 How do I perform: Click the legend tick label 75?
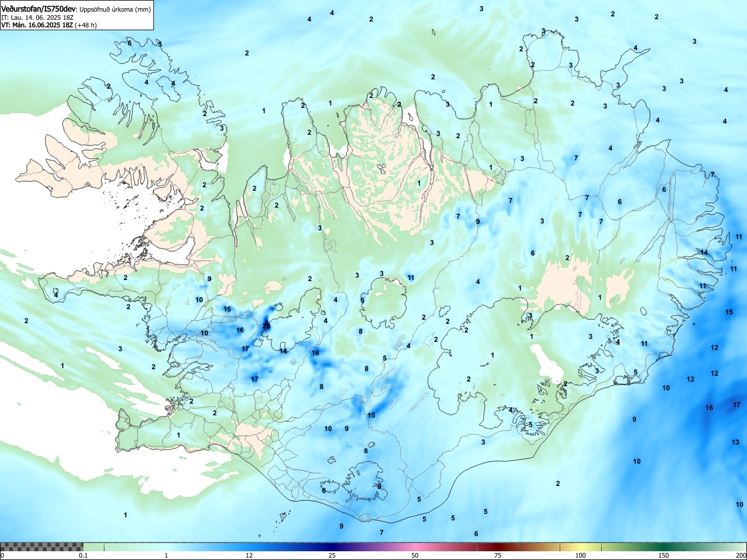pos(498,555)
